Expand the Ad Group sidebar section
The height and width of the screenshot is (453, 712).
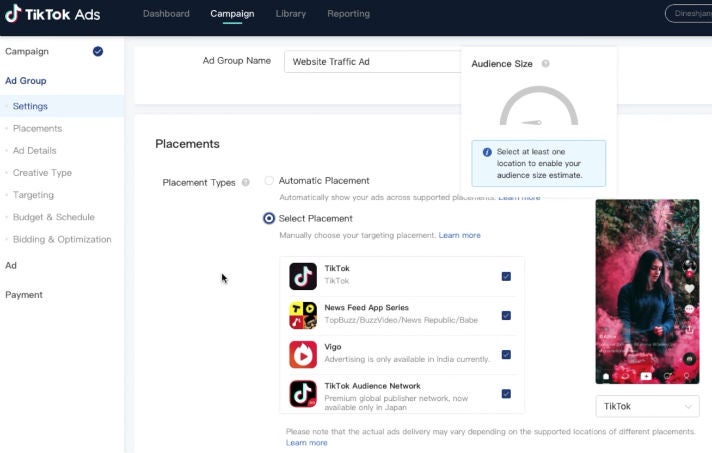(x=26, y=81)
